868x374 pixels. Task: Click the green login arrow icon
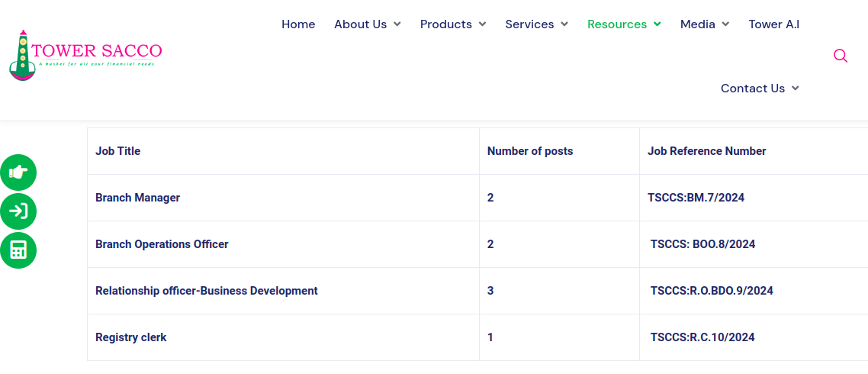[x=18, y=211]
